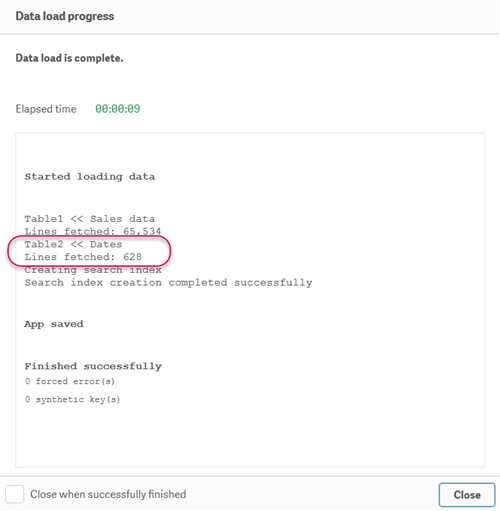Select the 'Table1 << Sales data' log line
This screenshot has width=500, height=511.
coord(90,219)
